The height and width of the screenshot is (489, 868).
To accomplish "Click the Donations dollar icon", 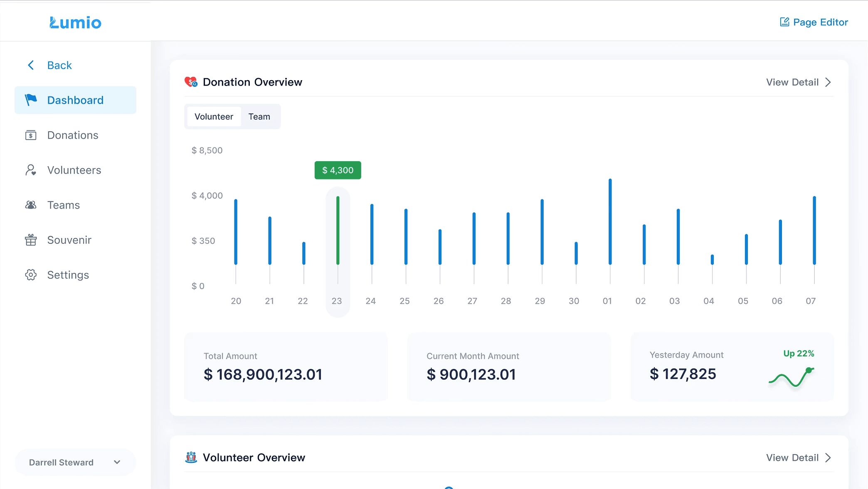I will click(31, 135).
